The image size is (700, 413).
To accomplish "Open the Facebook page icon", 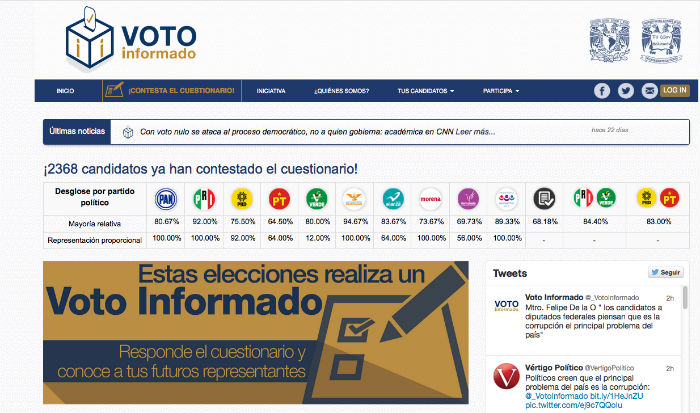I will [602, 91].
